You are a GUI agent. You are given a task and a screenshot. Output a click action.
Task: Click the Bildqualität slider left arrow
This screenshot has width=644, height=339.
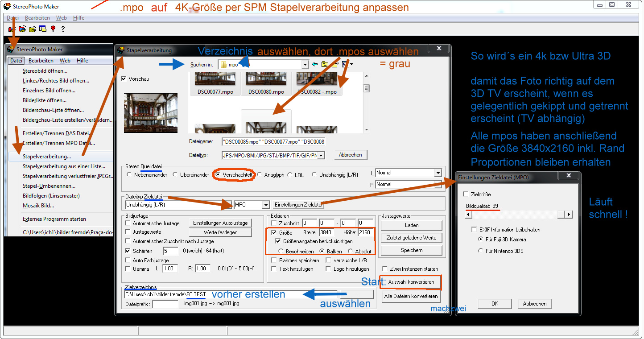pyautogui.click(x=468, y=215)
